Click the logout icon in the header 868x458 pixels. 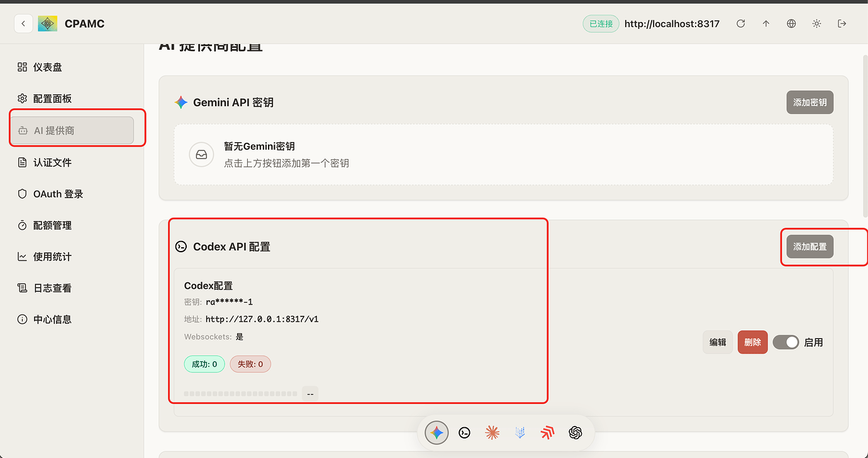[x=842, y=24]
